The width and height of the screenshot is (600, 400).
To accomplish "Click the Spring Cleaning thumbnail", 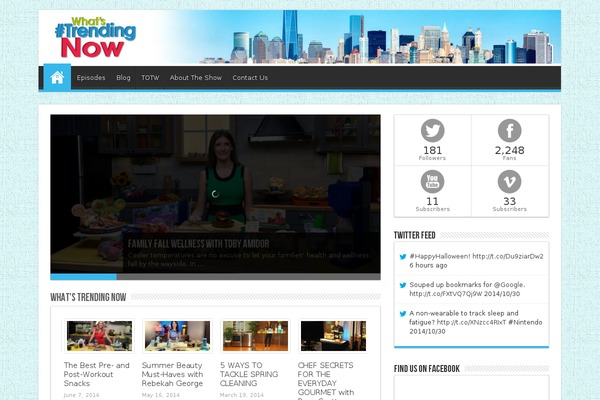I will (255, 336).
